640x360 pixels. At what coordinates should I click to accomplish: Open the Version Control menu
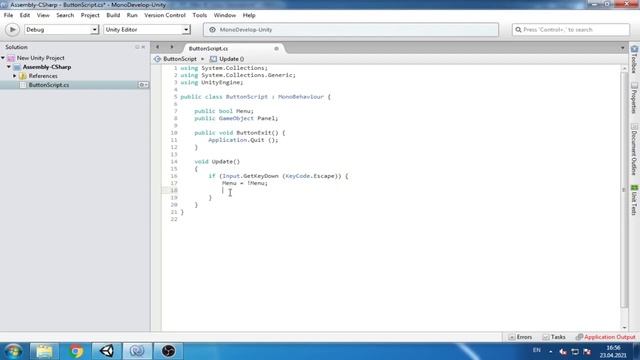[x=165, y=15]
